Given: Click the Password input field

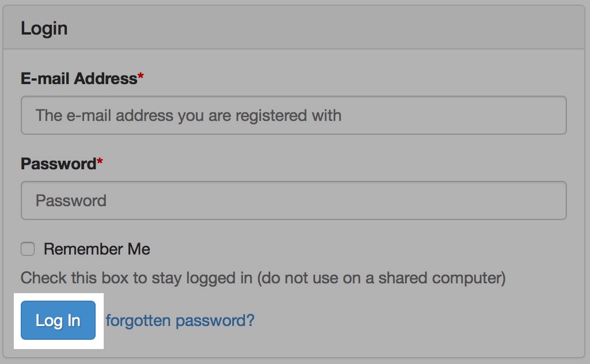Looking at the screenshot, I should (293, 200).
